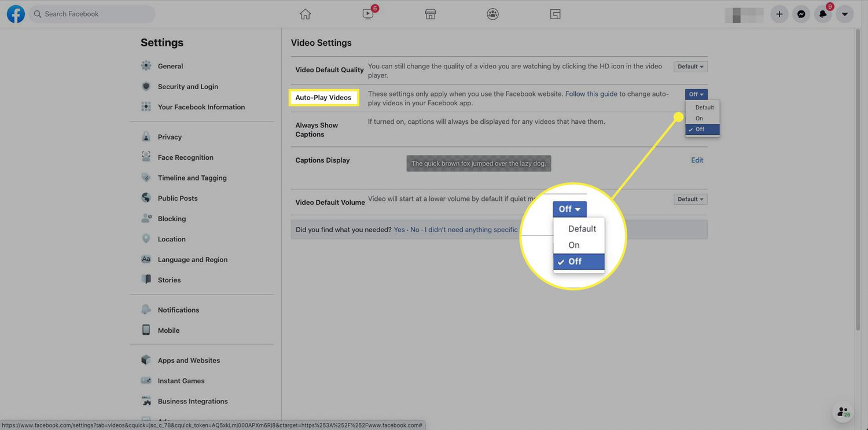This screenshot has height=430, width=868.
Task: Click the Instant Games controller icon
Action: tap(146, 380)
